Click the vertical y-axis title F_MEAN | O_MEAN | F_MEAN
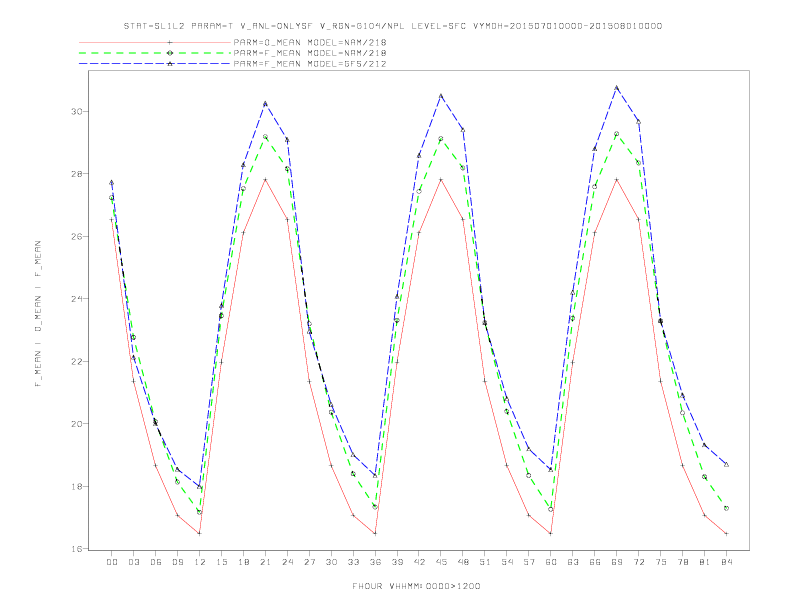 pyautogui.click(x=38, y=314)
